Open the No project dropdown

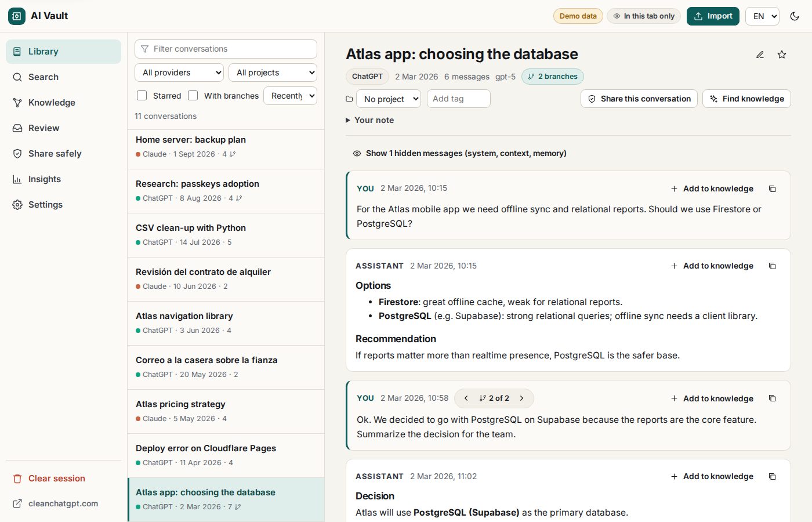pos(389,99)
